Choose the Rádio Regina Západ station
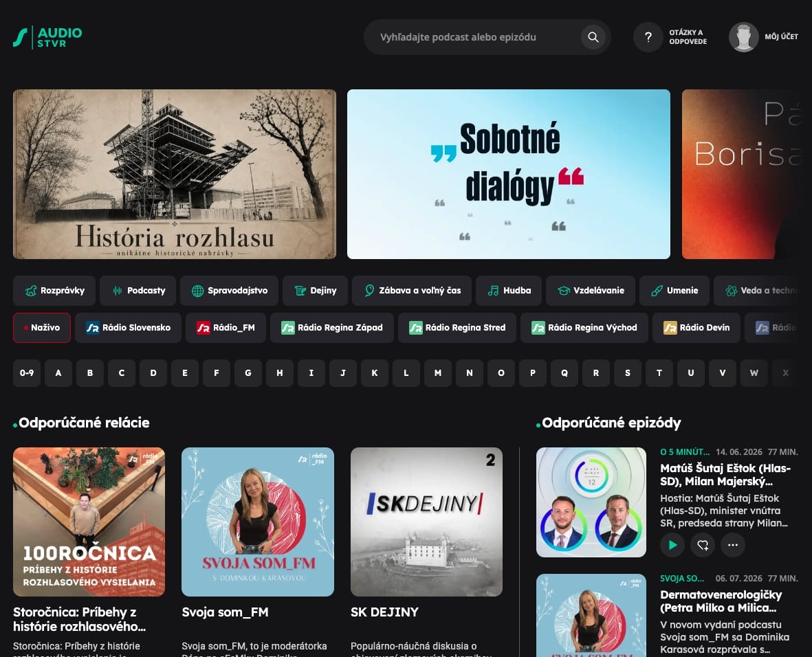 tap(332, 328)
